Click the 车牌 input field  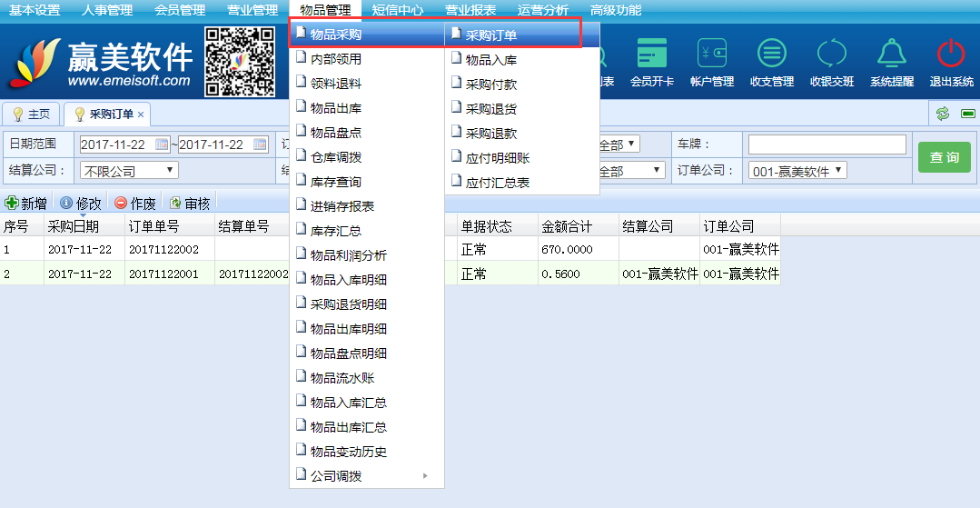click(827, 144)
